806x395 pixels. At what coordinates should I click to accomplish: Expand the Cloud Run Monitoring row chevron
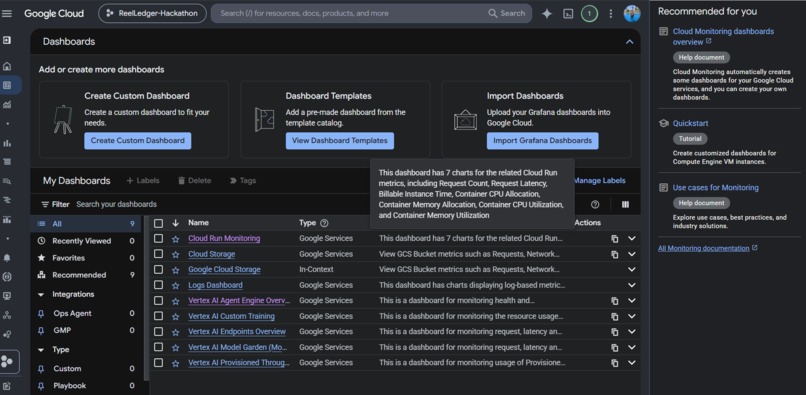tap(632, 239)
